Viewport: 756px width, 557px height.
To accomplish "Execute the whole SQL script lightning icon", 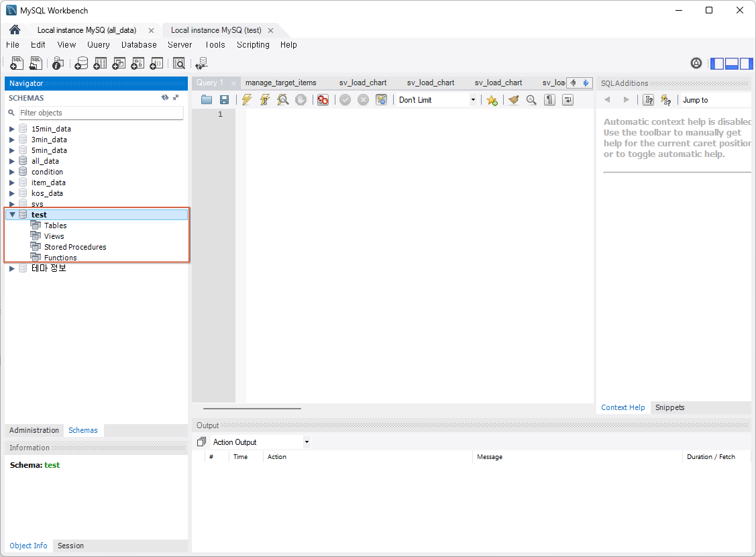I will (x=247, y=100).
